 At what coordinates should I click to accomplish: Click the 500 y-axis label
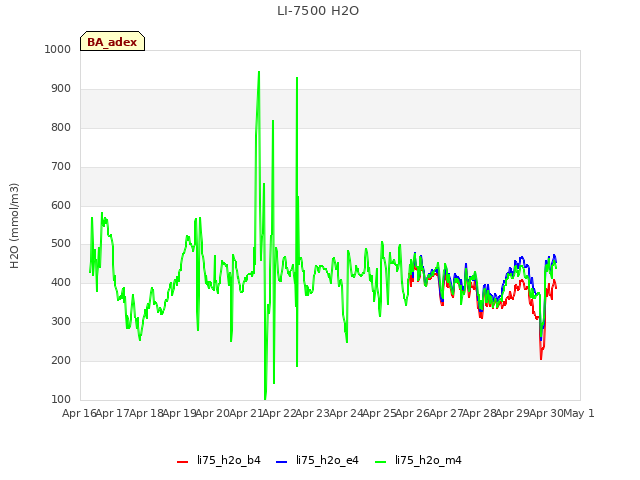click(61, 244)
